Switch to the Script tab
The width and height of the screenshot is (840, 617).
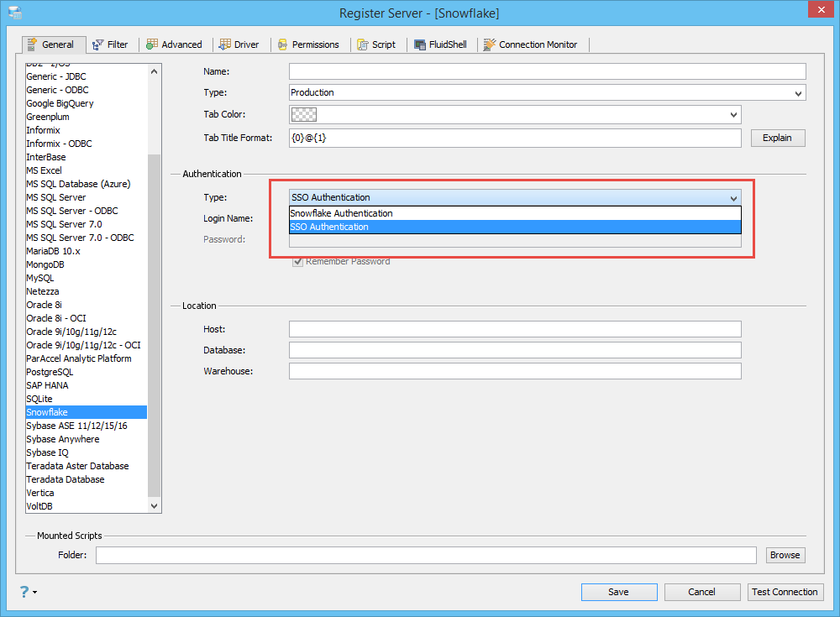coord(376,45)
